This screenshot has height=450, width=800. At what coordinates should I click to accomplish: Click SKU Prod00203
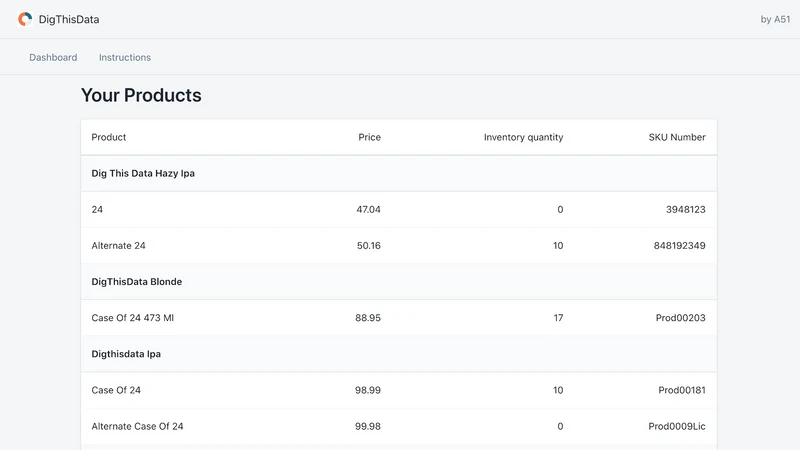click(681, 318)
